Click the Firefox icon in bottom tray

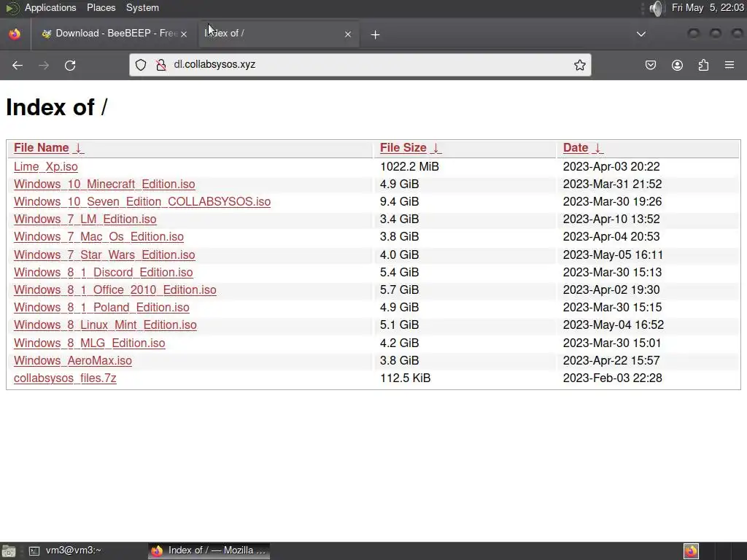(692, 551)
